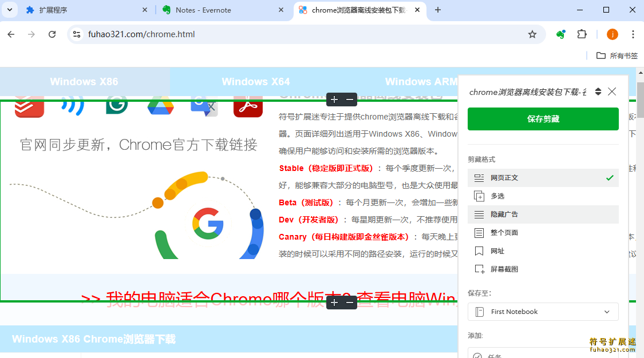Shrink upper clip selection with minus
The height and width of the screenshot is (358, 644).
point(350,100)
